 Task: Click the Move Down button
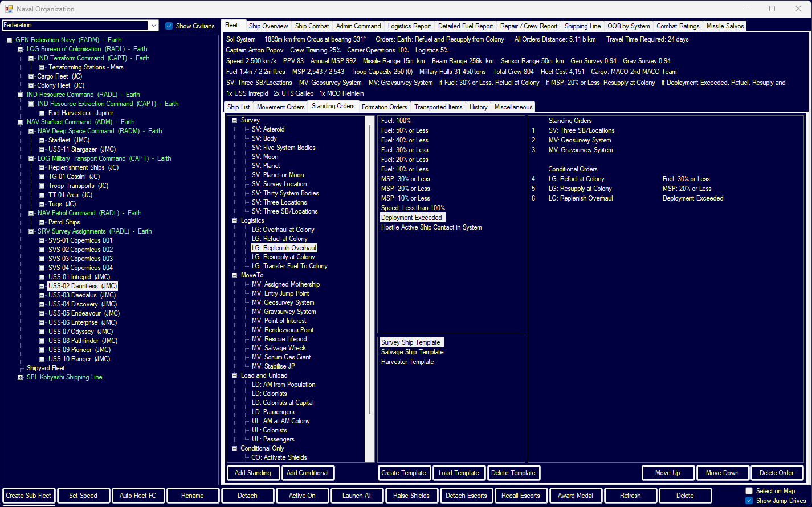pos(723,473)
